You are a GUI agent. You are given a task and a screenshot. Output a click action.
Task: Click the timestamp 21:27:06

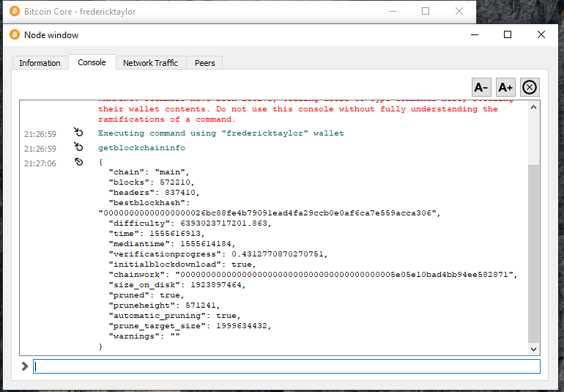pos(40,163)
